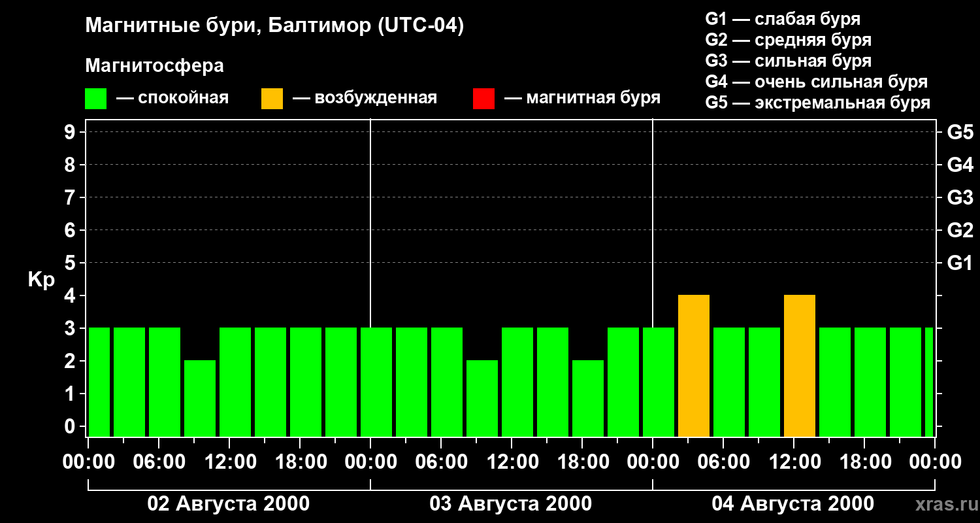Image resolution: width=980 pixels, height=523 pixels.
Task: Click the Kp 2 green bar on 02 August
Action: [200, 399]
